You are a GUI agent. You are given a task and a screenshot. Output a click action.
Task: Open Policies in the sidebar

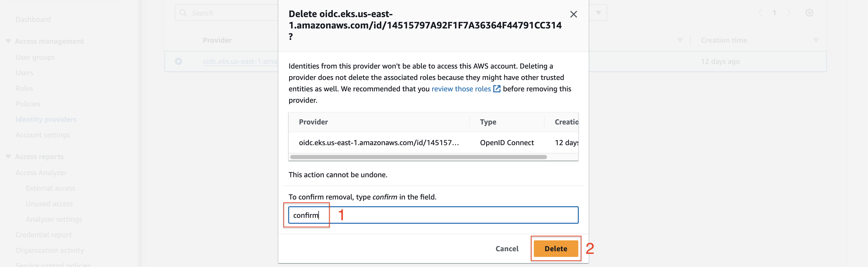pyautogui.click(x=28, y=104)
